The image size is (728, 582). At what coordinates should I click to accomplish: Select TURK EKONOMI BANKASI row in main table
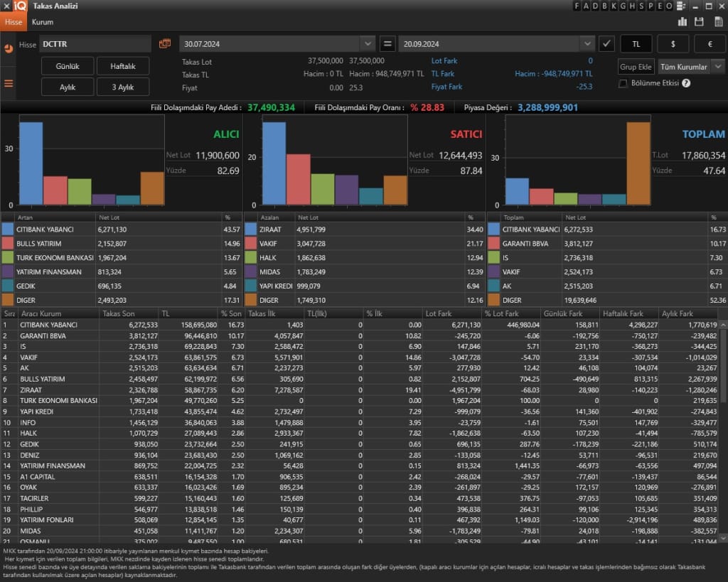[359, 401]
